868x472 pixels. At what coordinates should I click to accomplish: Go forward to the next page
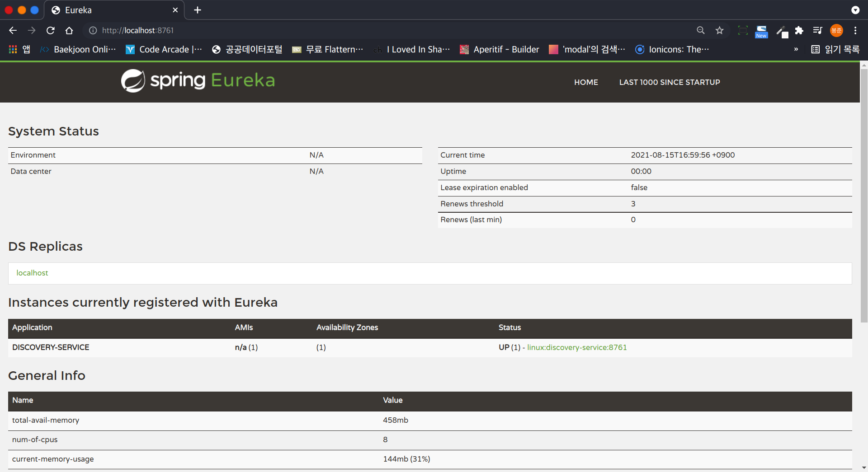32,30
